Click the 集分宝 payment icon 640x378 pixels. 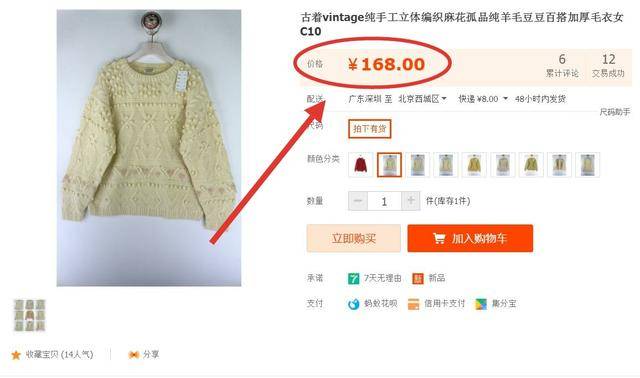[481, 304]
